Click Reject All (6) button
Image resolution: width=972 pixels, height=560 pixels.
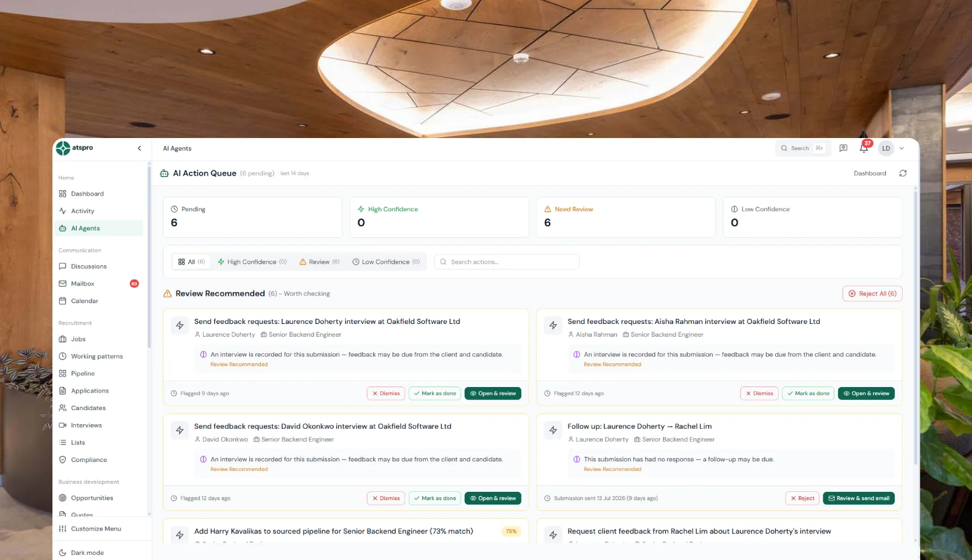[x=872, y=294]
